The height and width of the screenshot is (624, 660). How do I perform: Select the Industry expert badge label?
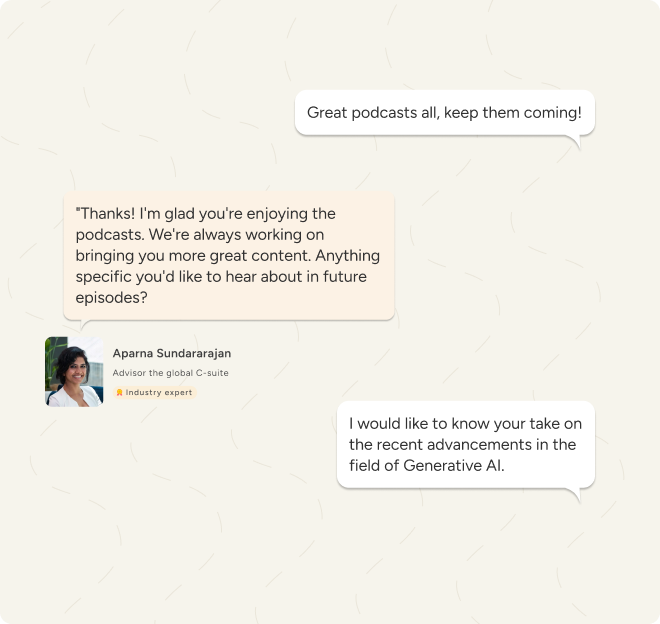click(x=159, y=392)
